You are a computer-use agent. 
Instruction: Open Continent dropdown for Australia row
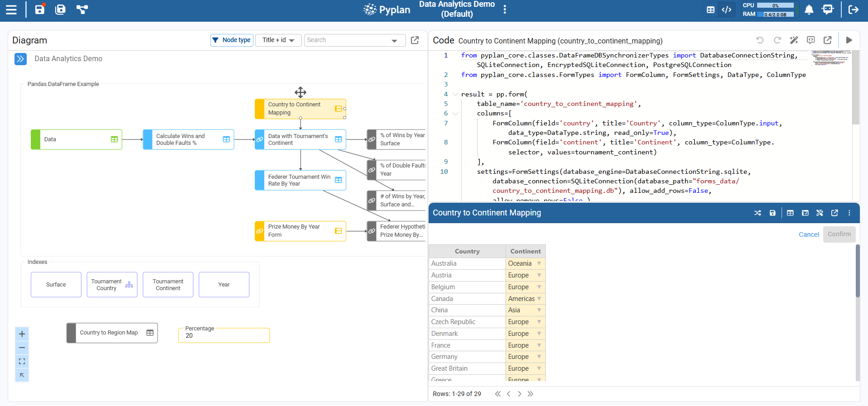(539, 263)
